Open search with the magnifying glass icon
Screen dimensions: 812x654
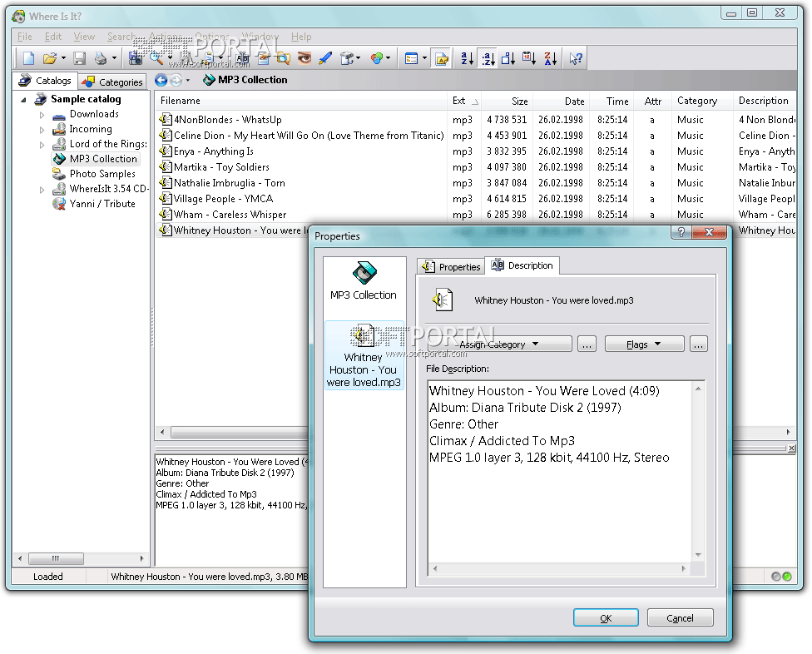156,58
